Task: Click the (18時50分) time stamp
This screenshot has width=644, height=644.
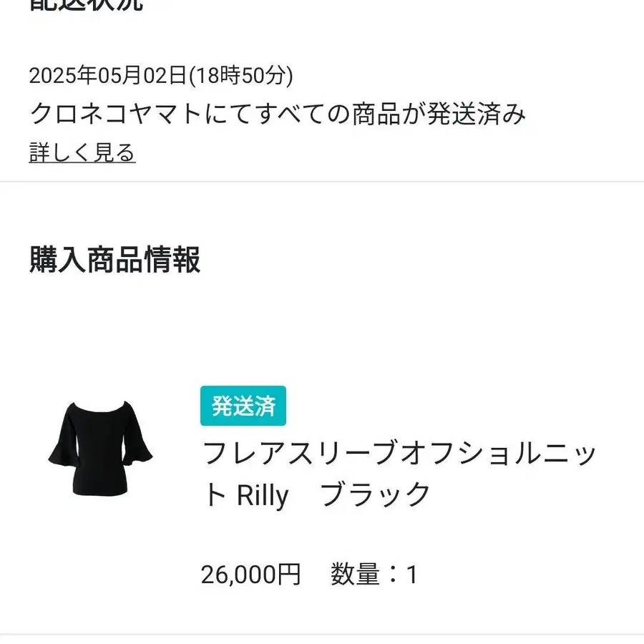Action: 240,76
